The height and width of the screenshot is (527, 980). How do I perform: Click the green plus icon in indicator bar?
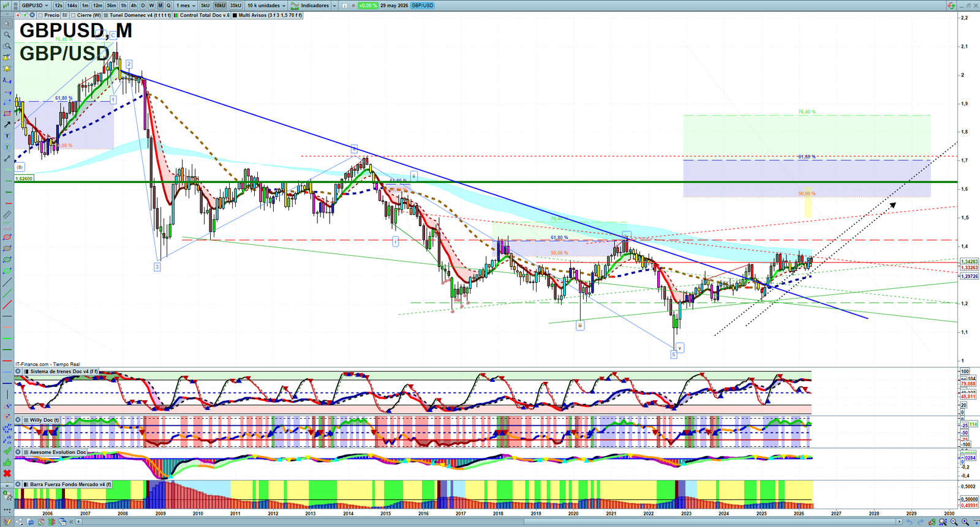[x=25, y=15]
